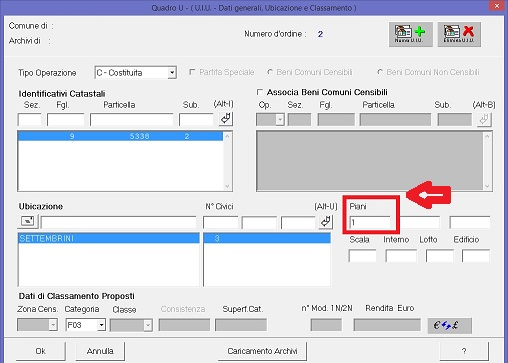Click the Superf.Cat. field
508x363 pixels.
[241, 325]
